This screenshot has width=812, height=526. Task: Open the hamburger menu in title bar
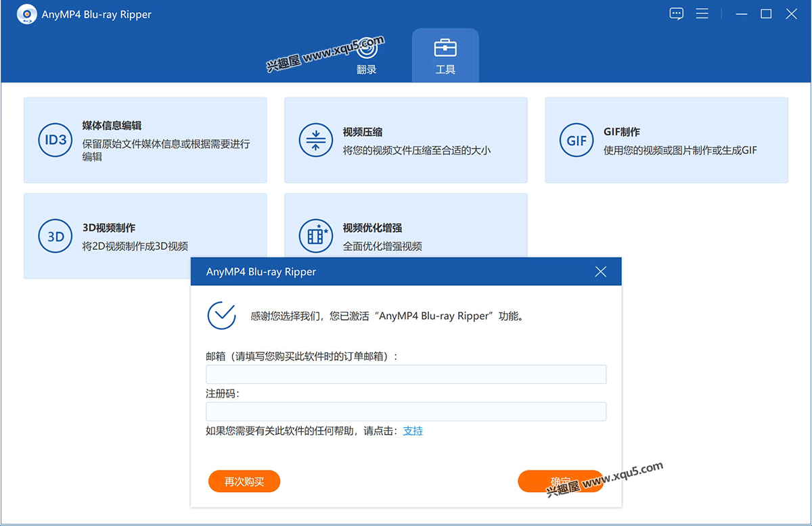pos(702,14)
